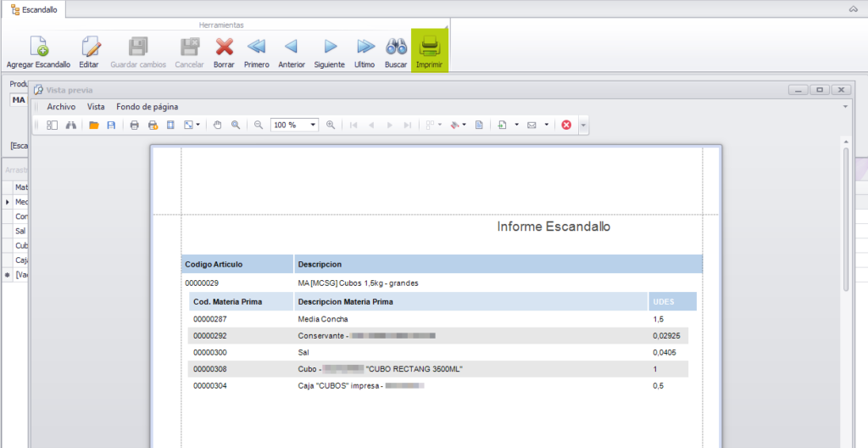This screenshot has height=448, width=868.
Task: Click the disabled Guardar cambios icon
Action: pyautogui.click(x=138, y=47)
